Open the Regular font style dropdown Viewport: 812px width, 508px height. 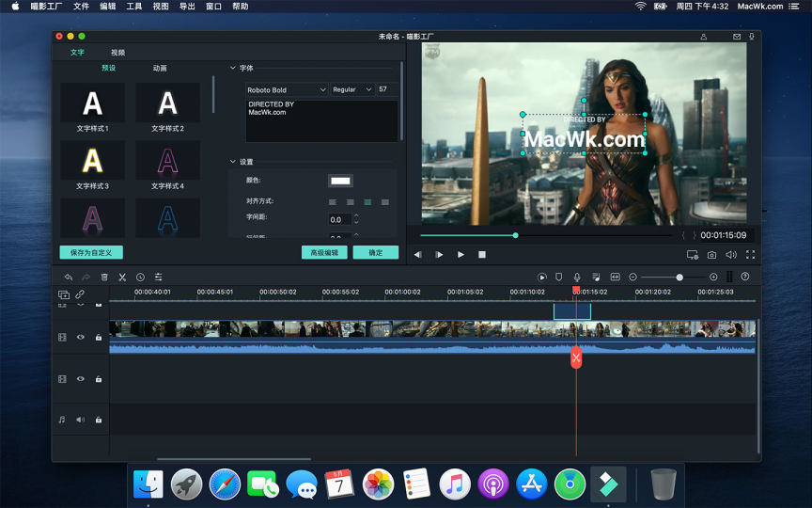click(352, 89)
